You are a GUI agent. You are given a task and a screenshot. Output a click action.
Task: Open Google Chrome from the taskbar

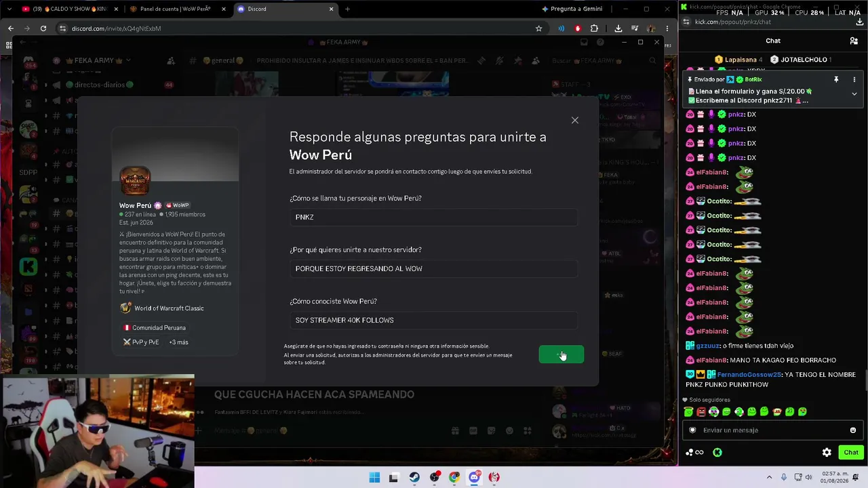(x=454, y=477)
